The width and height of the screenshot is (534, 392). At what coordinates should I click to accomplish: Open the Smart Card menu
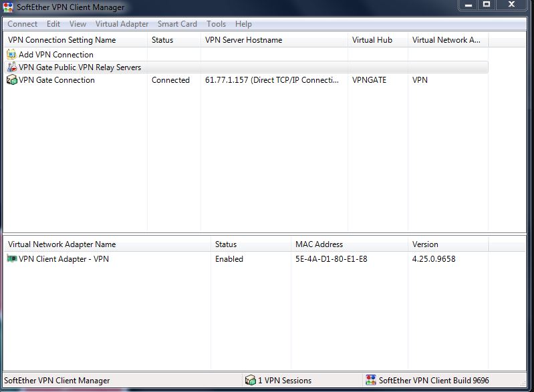point(177,24)
